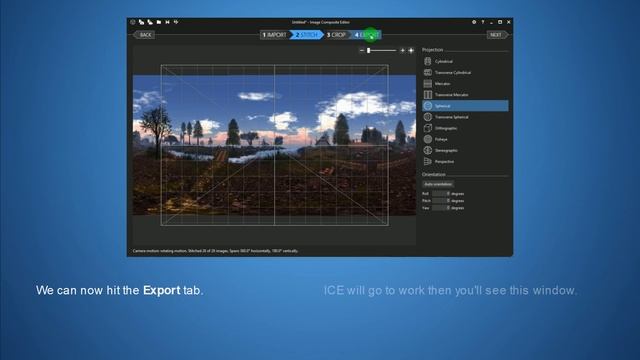Select the Stereographic projection
The image size is (640, 360).
tap(465, 150)
